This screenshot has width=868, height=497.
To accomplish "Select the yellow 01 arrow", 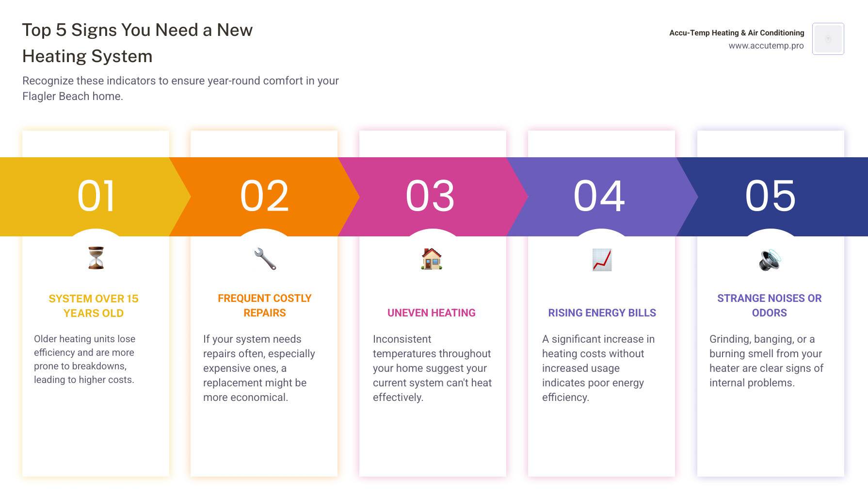I will pyautogui.click(x=96, y=197).
